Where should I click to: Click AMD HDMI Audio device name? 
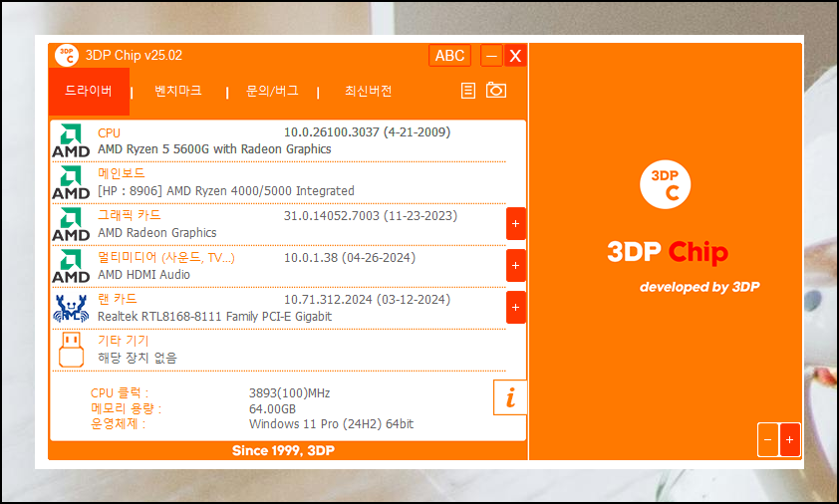point(143,275)
